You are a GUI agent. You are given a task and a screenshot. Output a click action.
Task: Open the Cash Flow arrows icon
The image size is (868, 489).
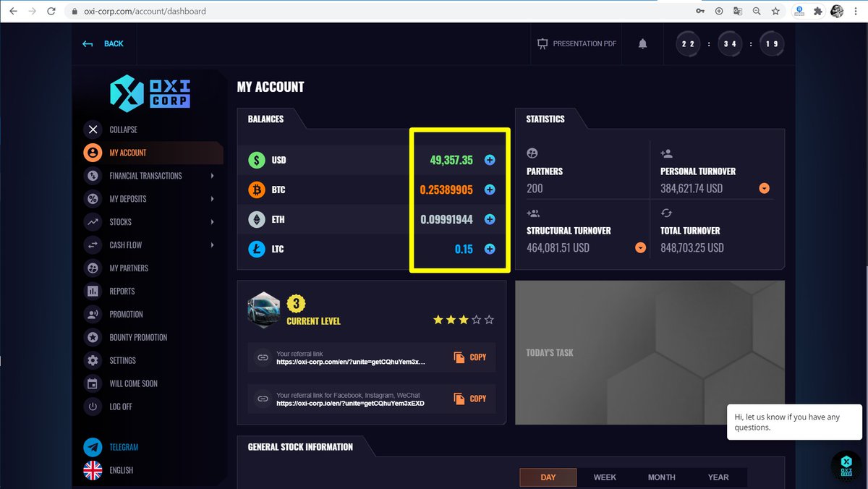click(x=93, y=245)
